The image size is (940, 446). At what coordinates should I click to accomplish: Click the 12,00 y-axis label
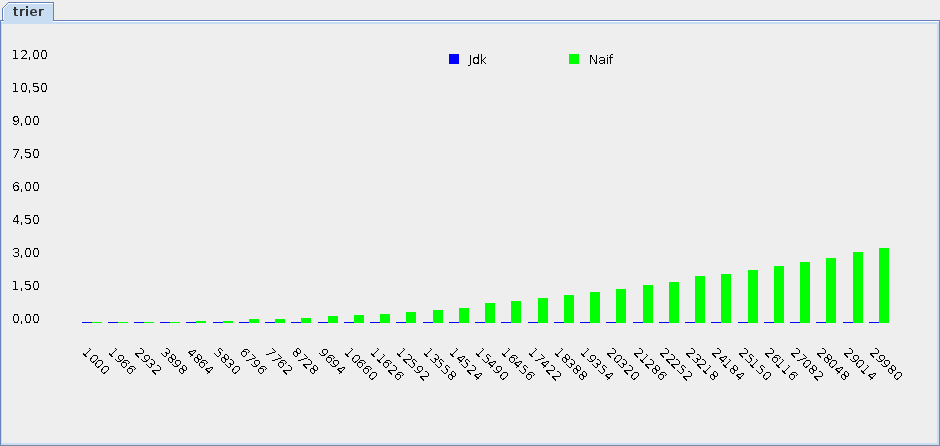point(30,55)
